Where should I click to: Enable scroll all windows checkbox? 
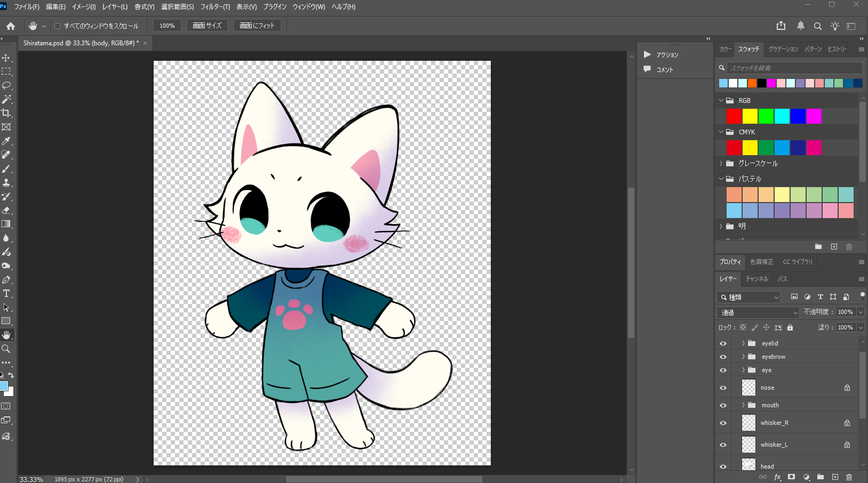[58, 26]
